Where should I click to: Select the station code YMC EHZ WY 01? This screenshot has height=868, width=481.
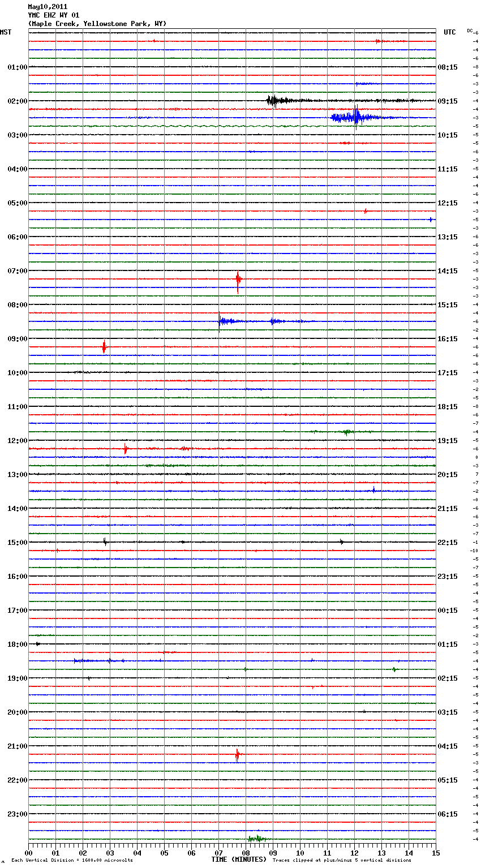click(54, 15)
